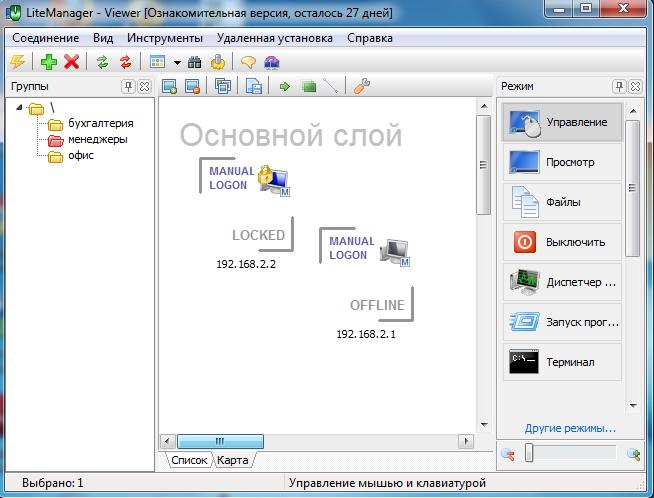Viewport: 654px width, 498px height.
Task: Click the red refresh arrows icon
Action: 126,62
